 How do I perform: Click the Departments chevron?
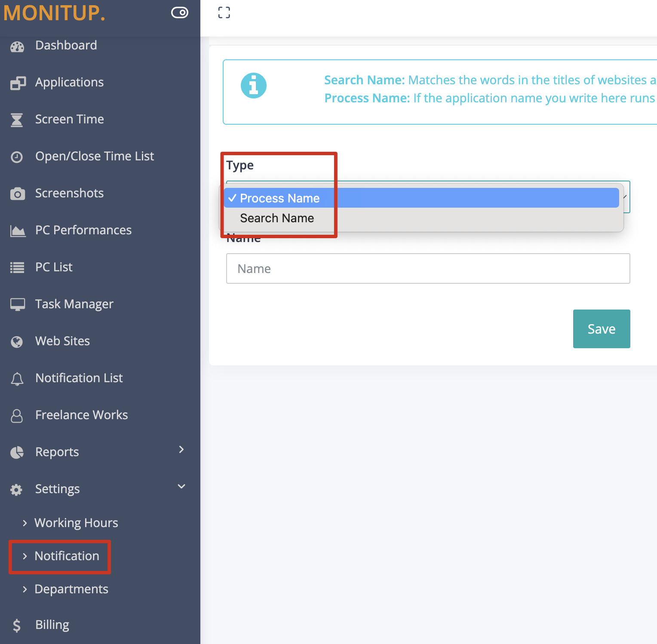tap(25, 589)
